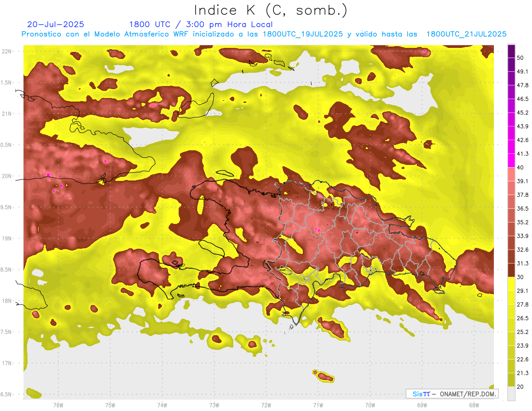Click the 19N latitude axis label
532x411 pixels.
[x=8, y=239]
